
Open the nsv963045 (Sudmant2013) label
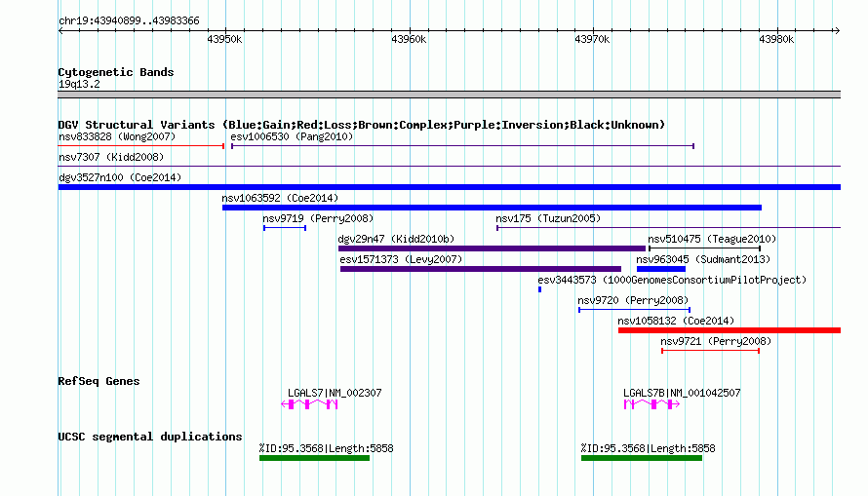point(703,259)
